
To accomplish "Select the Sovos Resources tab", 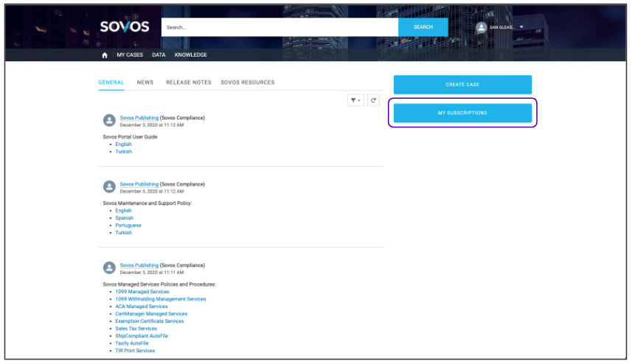I will pyautogui.click(x=247, y=83).
